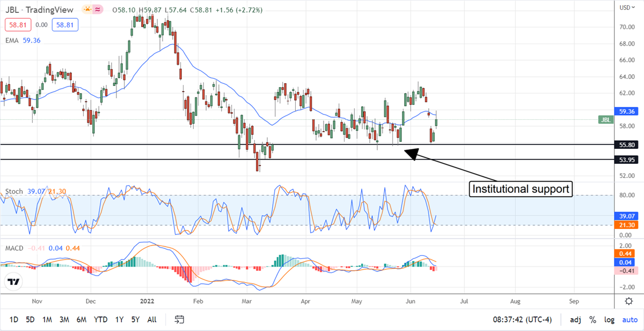The height and width of the screenshot is (331, 644).
Task: Click the Stoch value 39.07 in legend
Action: pos(35,191)
